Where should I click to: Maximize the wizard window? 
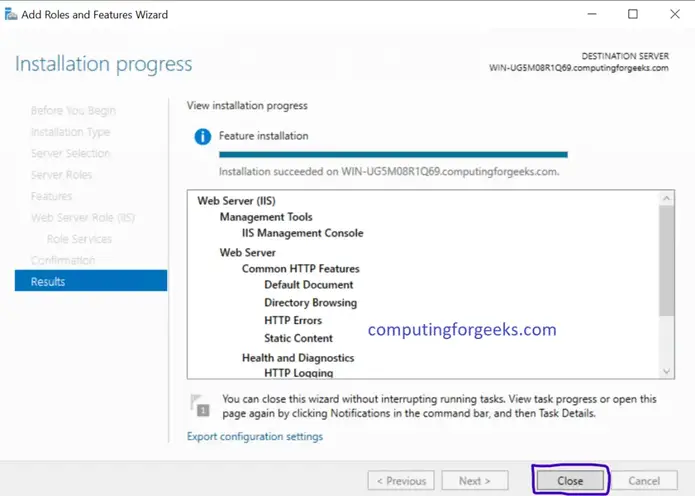pyautogui.click(x=633, y=14)
